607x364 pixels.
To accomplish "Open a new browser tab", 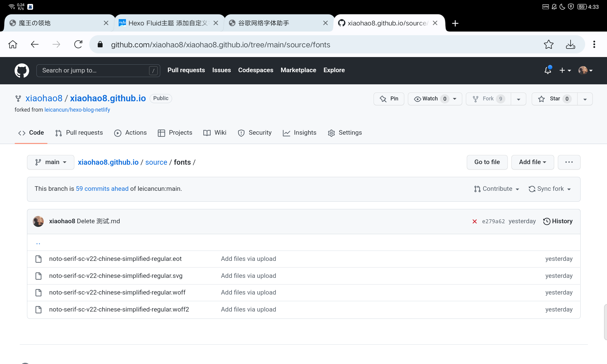I will [455, 23].
